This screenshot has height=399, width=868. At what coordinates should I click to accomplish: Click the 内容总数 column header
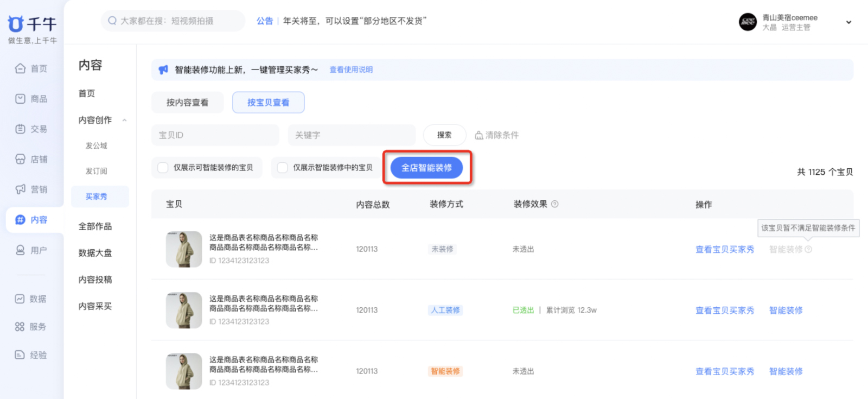(373, 205)
